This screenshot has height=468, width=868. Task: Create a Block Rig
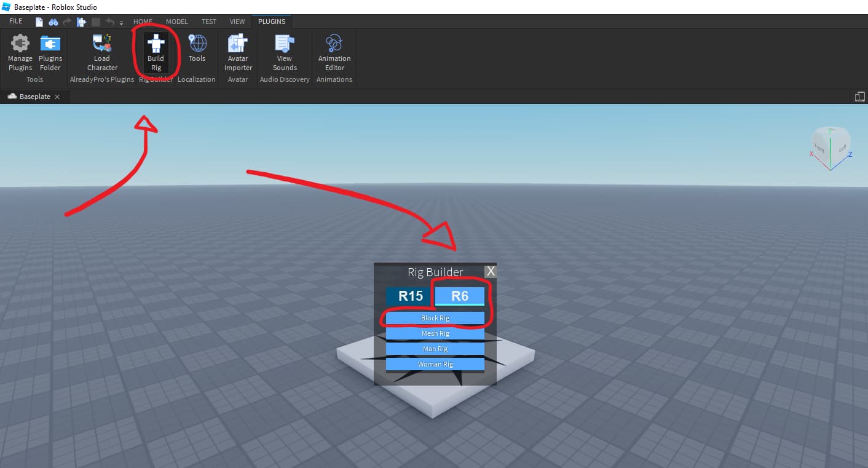point(435,318)
